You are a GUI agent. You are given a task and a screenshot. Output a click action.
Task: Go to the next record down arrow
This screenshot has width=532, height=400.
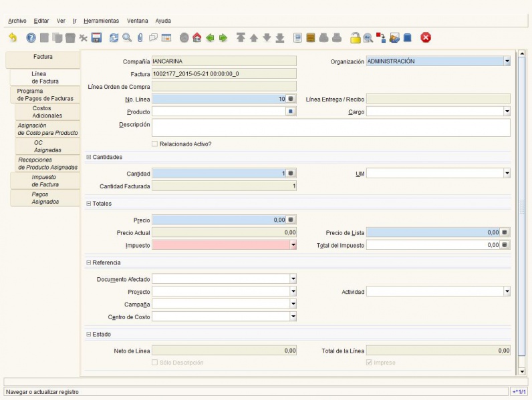pos(267,37)
